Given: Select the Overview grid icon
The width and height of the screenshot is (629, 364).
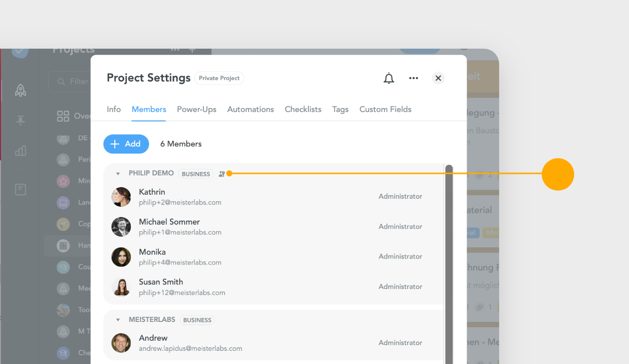Looking at the screenshot, I should click(63, 116).
